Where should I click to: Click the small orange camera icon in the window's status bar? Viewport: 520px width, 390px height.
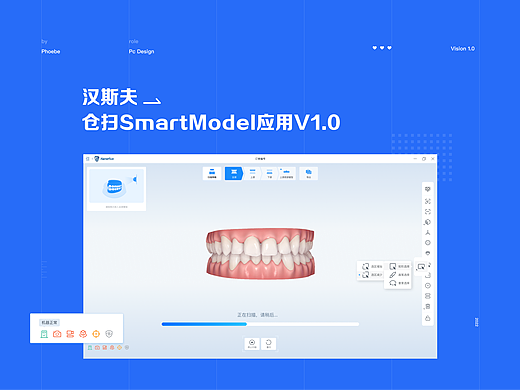(97, 348)
